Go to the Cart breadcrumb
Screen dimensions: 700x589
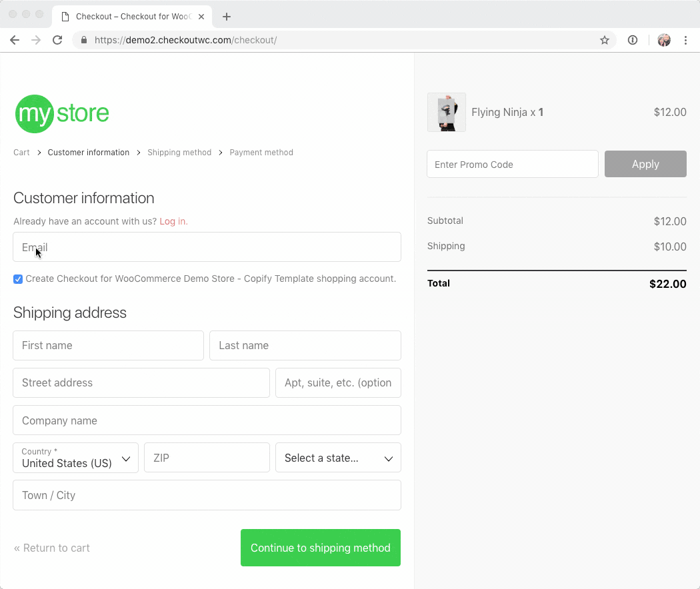point(21,153)
